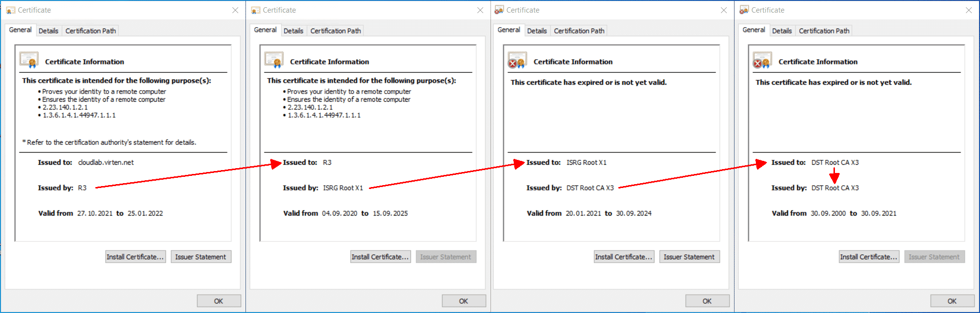This screenshot has width=980, height=313.
Task: Click 'DST Root CA X3' issuer in the ISRG Root X1 window
Action: click(x=590, y=188)
